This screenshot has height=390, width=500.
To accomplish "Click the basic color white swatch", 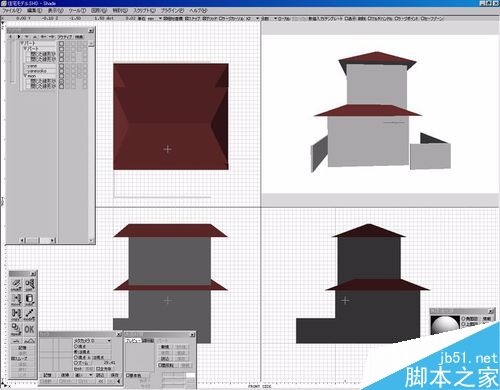I will tap(191, 375).
